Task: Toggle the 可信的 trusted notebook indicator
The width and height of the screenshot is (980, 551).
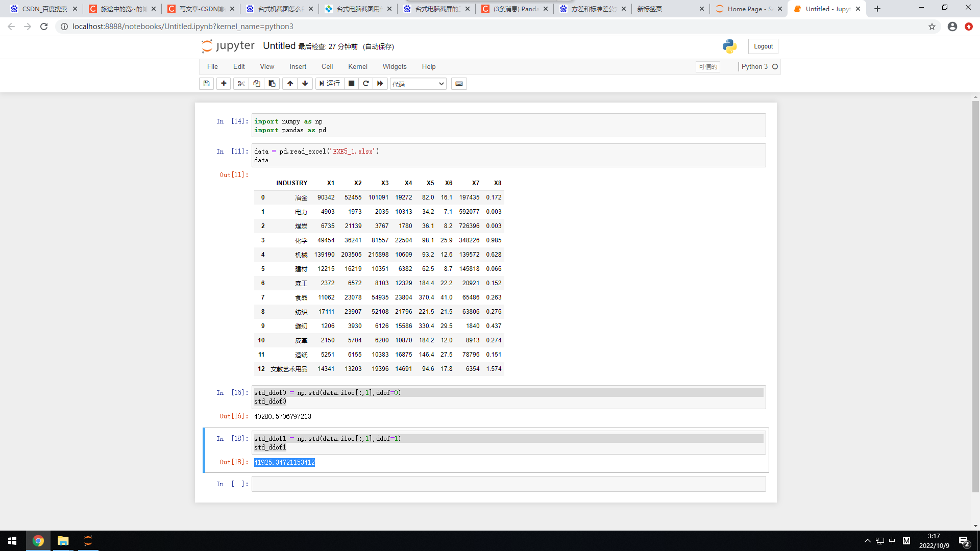Action: pyautogui.click(x=708, y=67)
